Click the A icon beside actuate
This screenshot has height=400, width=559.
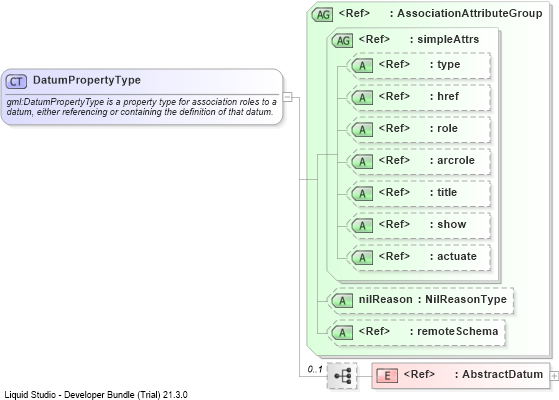pyautogui.click(x=362, y=258)
